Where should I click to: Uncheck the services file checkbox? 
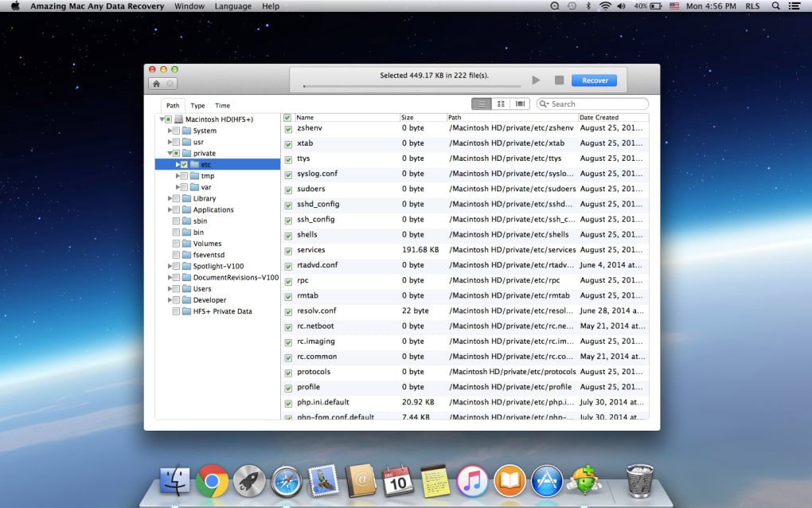[288, 251]
